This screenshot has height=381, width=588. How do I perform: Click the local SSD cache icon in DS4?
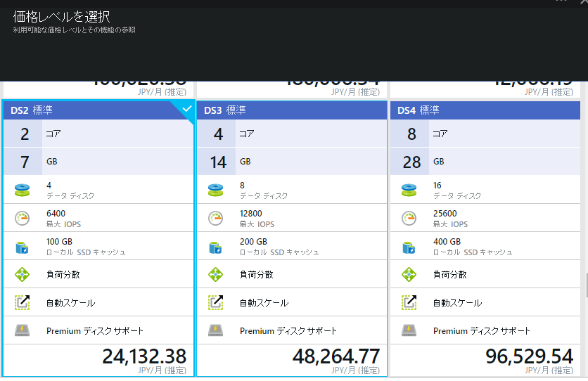point(409,247)
